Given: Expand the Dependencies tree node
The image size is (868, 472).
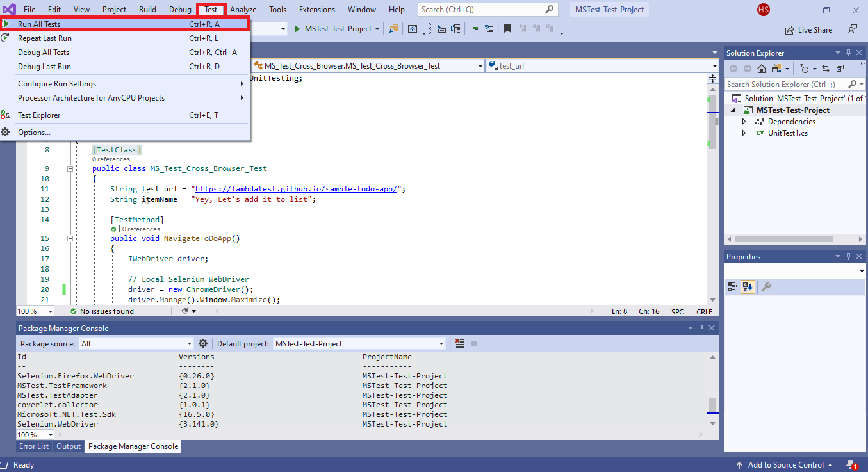Looking at the screenshot, I should tap(744, 122).
